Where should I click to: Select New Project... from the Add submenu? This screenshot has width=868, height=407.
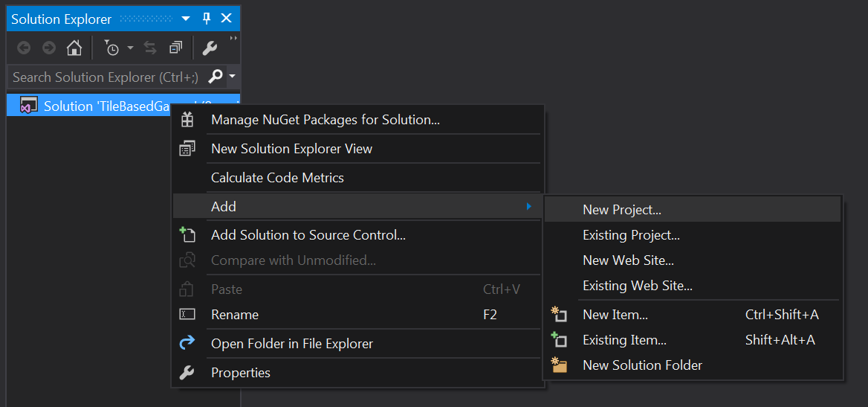tap(621, 210)
